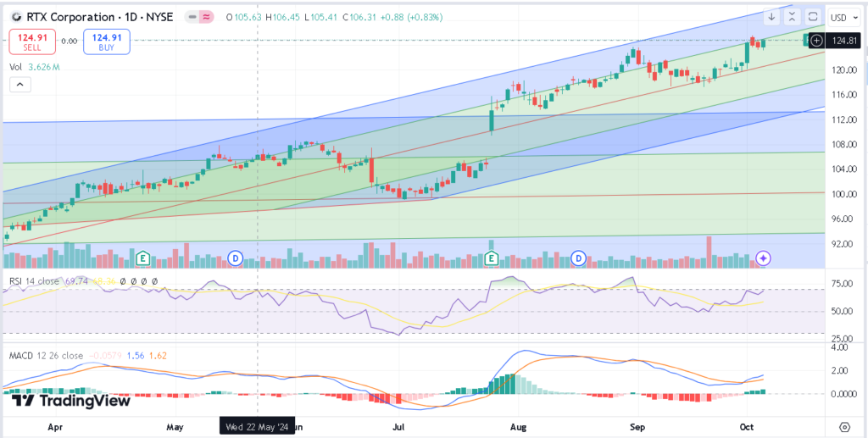Screen dimensions: 868x438
Task: Click the earnings E marker near May
Action: tap(143, 258)
